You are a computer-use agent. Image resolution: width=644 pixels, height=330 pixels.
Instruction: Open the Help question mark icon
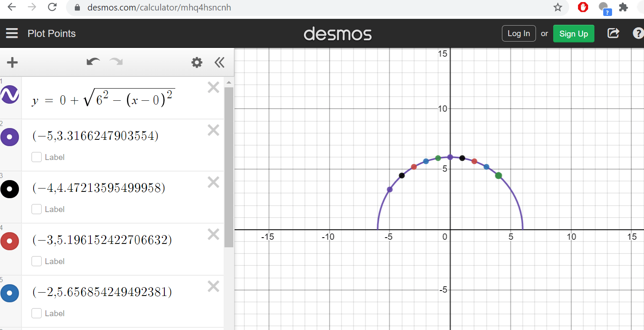click(x=639, y=33)
